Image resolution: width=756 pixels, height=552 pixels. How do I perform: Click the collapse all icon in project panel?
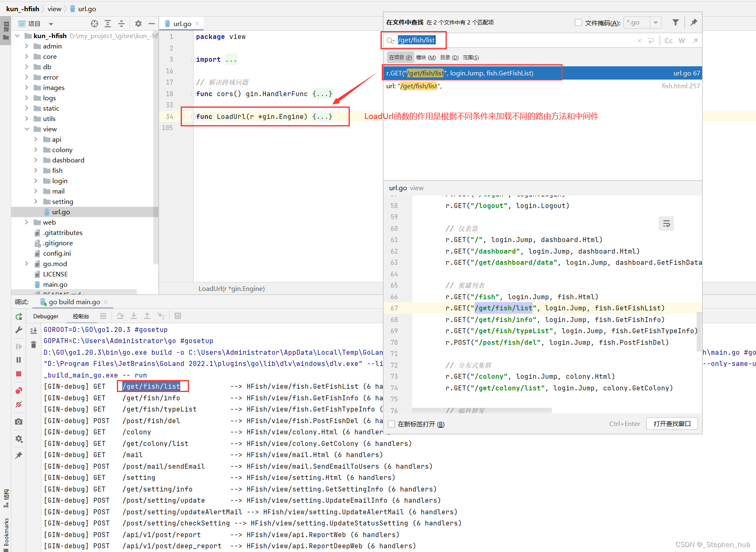(121, 24)
